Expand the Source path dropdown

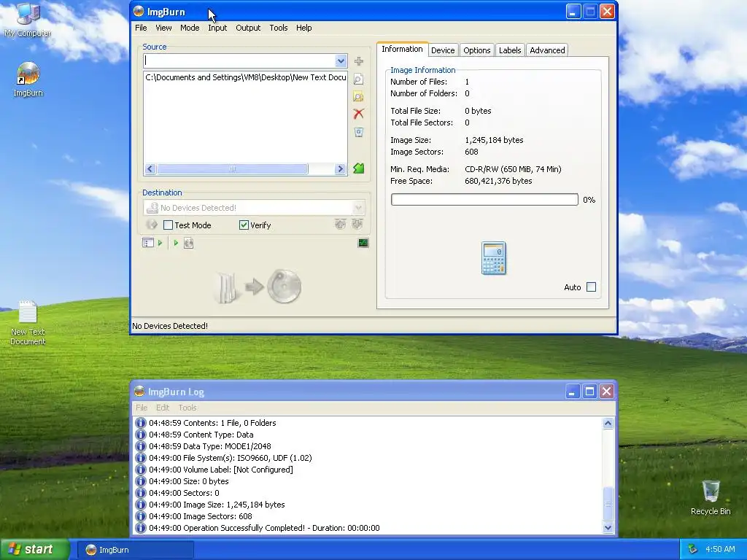click(341, 61)
